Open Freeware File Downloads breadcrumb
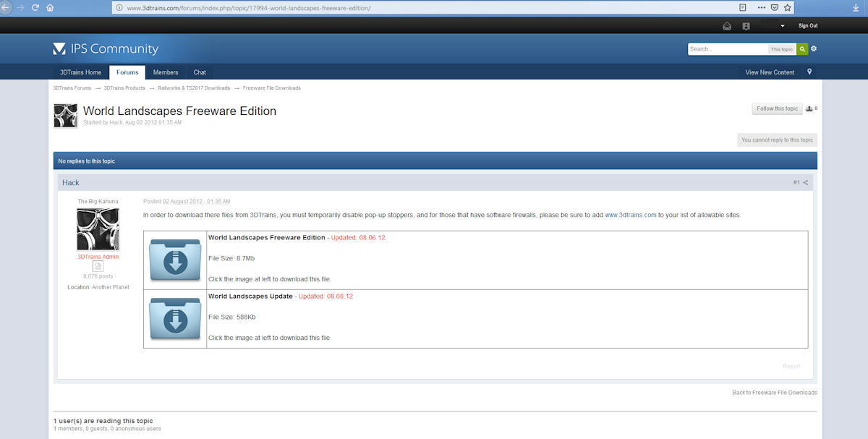Screen dimensions: 868x439 272,88
